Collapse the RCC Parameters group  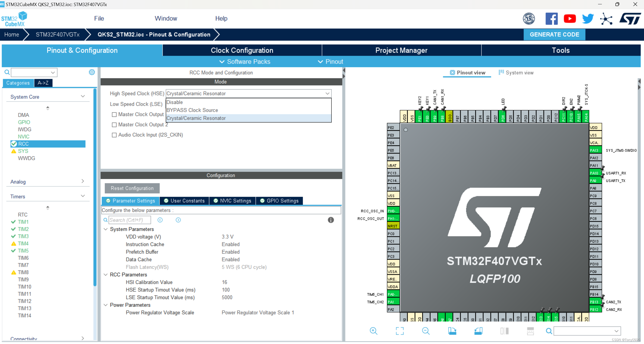click(106, 275)
